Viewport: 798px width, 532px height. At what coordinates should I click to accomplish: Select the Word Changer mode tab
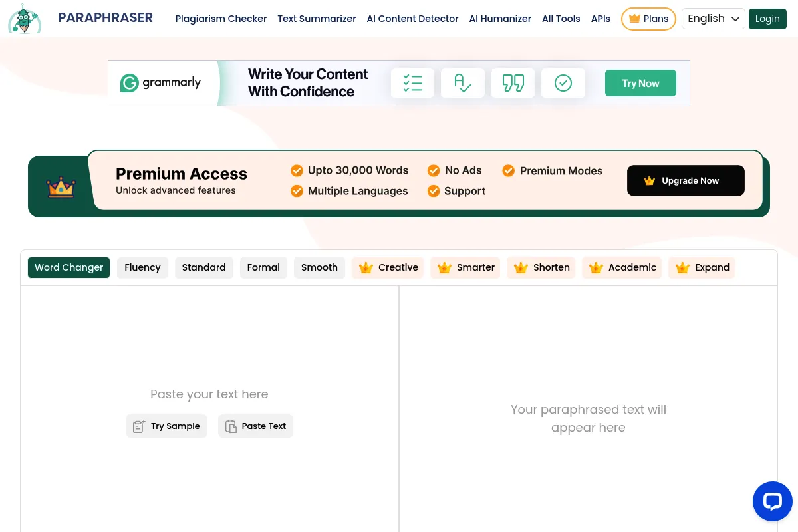(68, 267)
